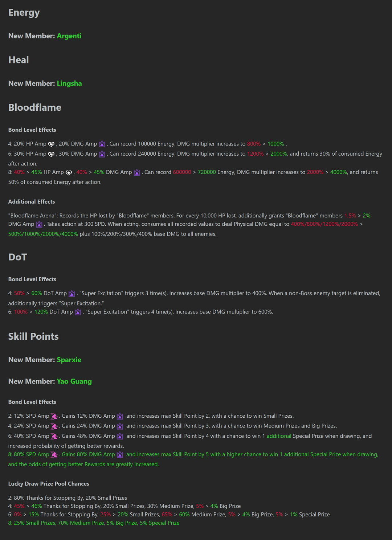The image size is (392, 540).
Task: Click the DMG Amp icon in Bloodflame level 4
Action: click(x=102, y=144)
